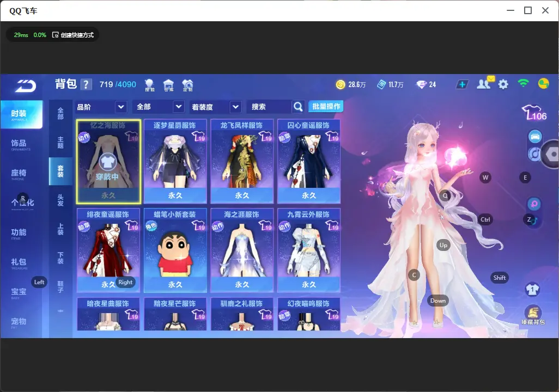
Task: Select the 暗夜星曲服饰 outfit card
Action: [108, 314]
